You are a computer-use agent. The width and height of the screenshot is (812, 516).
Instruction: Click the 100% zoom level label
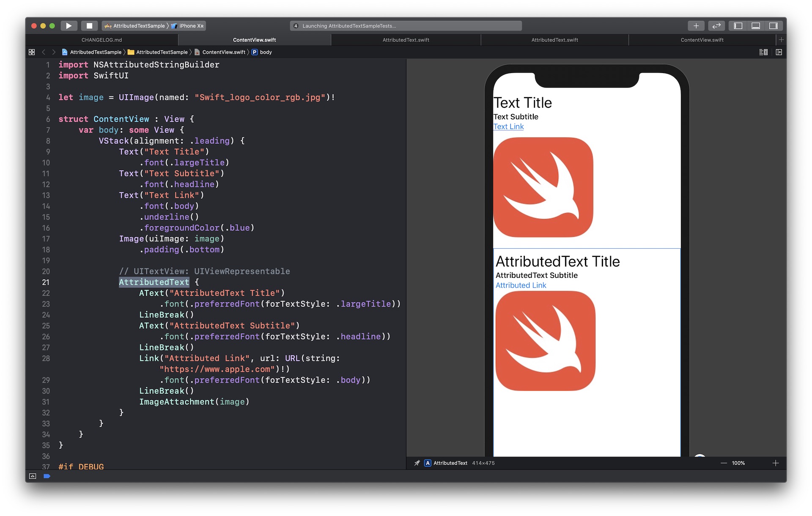coord(738,463)
